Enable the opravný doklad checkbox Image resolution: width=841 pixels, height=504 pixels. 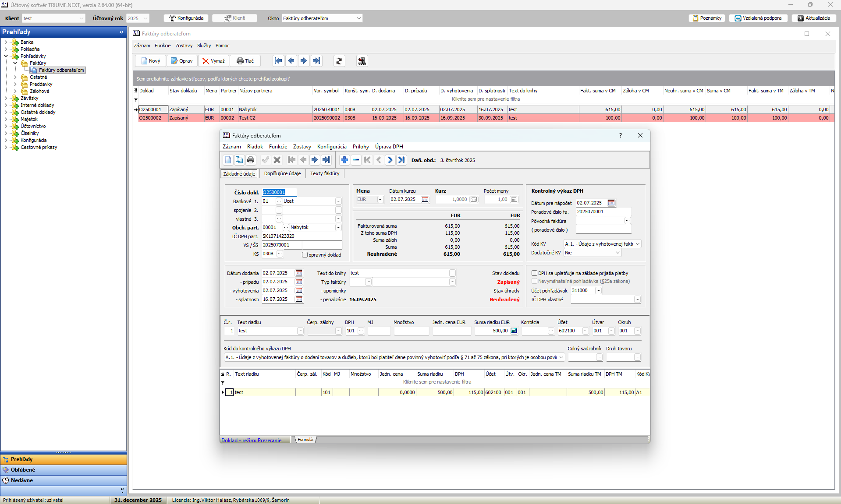click(305, 255)
